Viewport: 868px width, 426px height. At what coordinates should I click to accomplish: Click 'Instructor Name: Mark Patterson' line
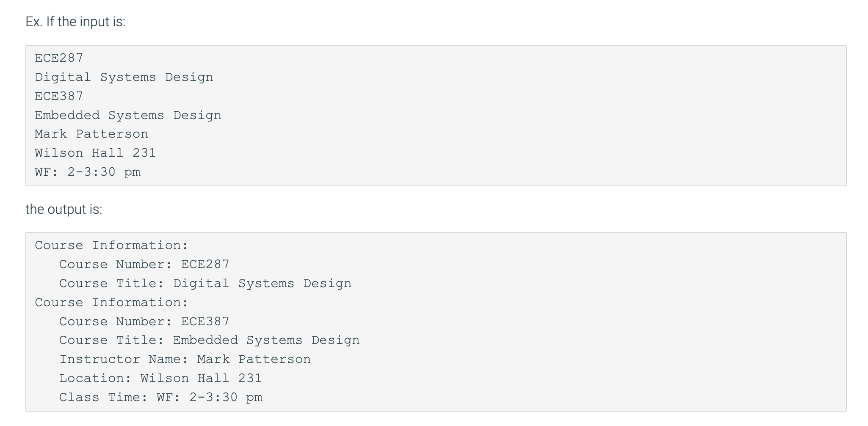185,359
